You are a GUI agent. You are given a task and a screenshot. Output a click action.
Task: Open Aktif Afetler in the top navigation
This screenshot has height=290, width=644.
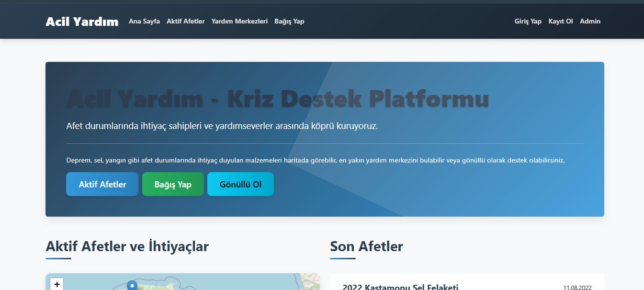point(186,21)
